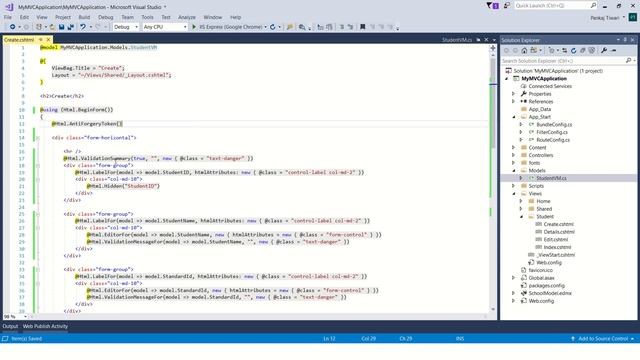Image resolution: width=640 pixels, height=360 pixels.
Task: Click the Save All icon in toolbar
Action: coord(70,27)
